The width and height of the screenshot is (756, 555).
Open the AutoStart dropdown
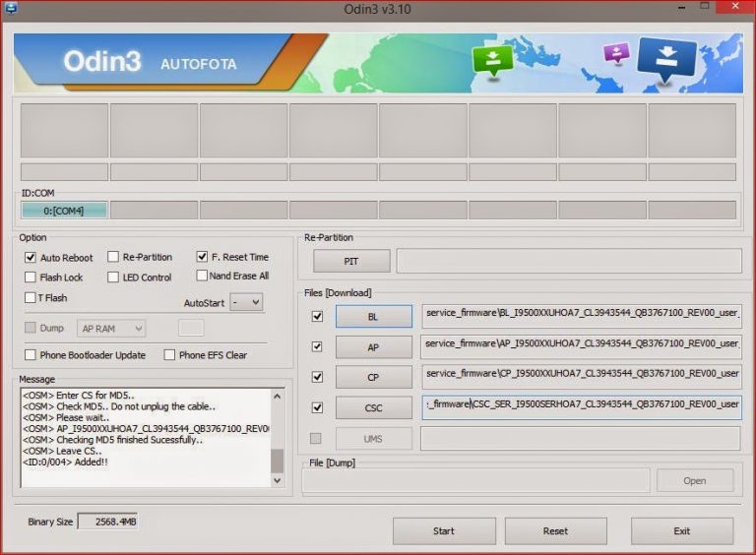pyautogui.click(x=246, y=302)
